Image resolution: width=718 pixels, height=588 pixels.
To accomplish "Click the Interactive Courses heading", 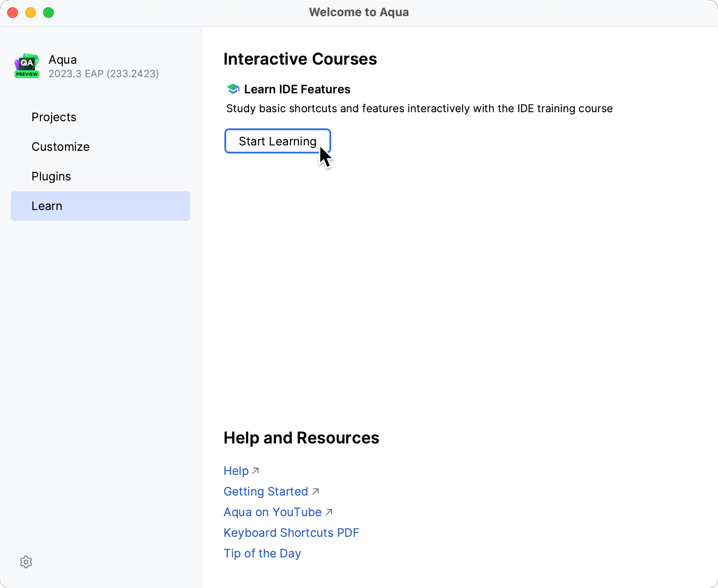I will point(300,59).
